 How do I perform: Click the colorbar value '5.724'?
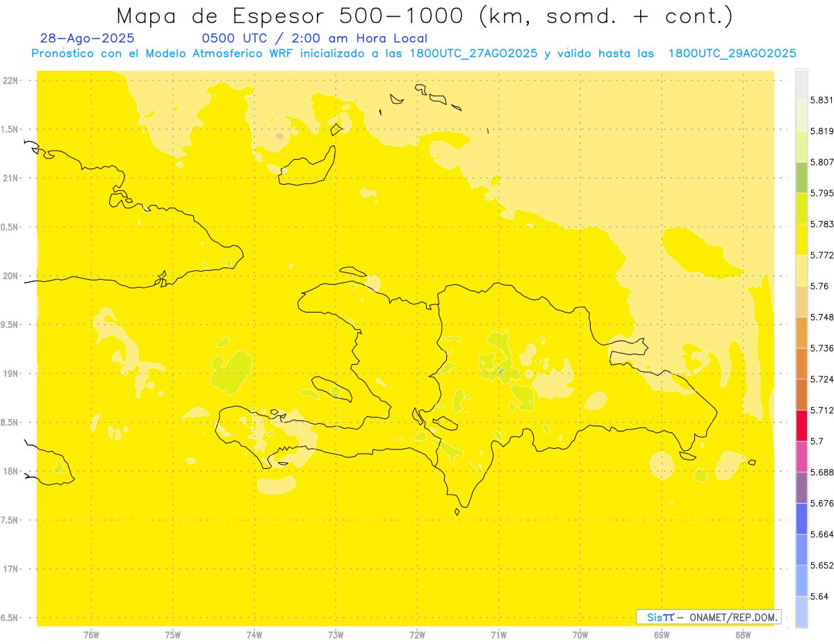[x=822, y=379]
